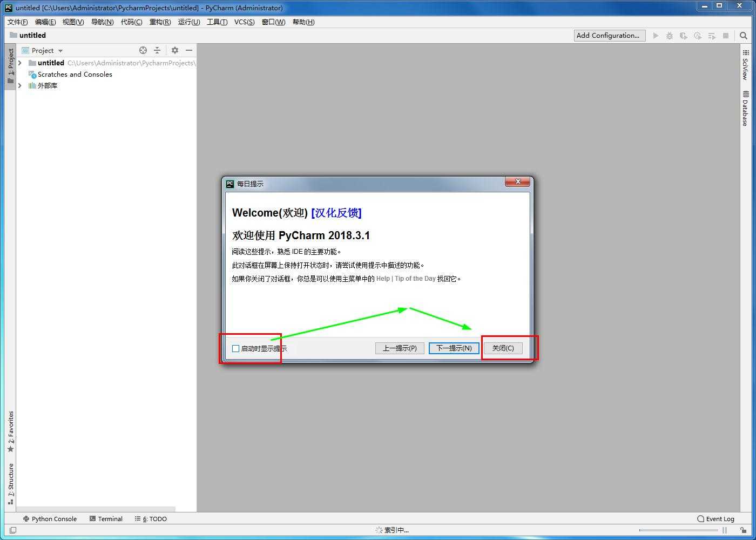Screen dimensions: 756x540
Task: Expand the 外部库 tree node
Action: click(21, 86)
